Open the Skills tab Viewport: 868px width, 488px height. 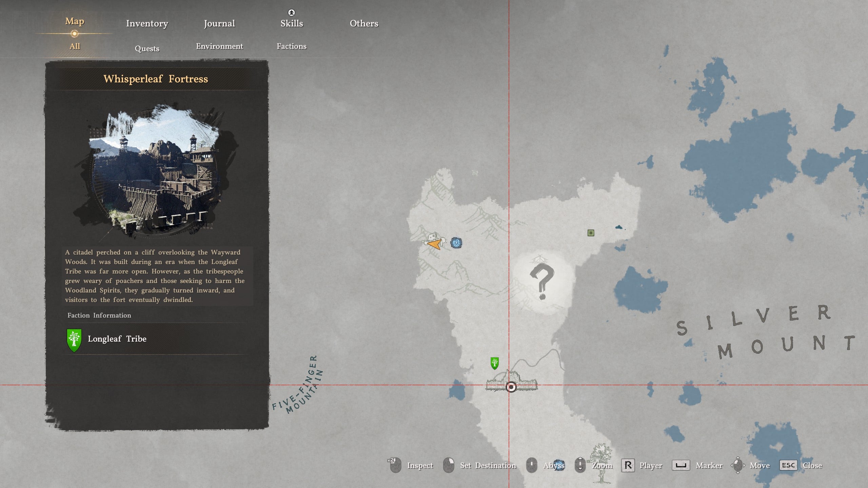[x=291, y=23]
